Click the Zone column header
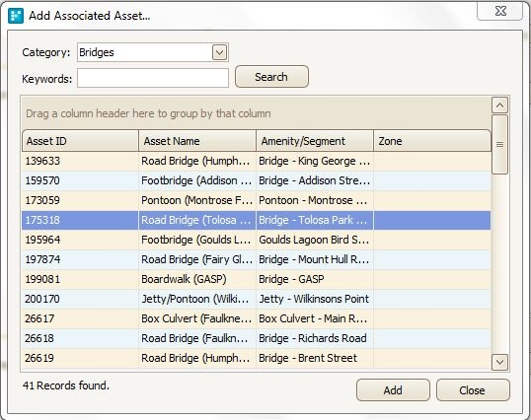 point(432,141)
